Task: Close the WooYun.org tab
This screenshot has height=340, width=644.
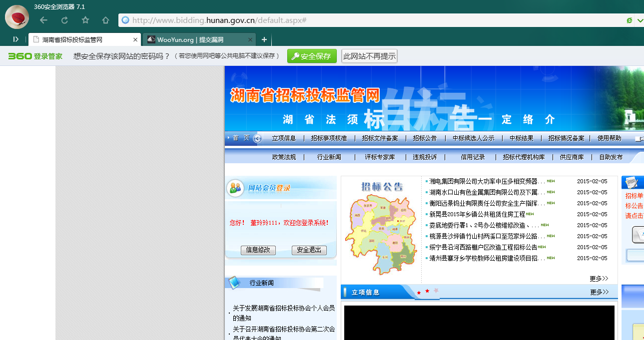Action: tap(250, 40)
